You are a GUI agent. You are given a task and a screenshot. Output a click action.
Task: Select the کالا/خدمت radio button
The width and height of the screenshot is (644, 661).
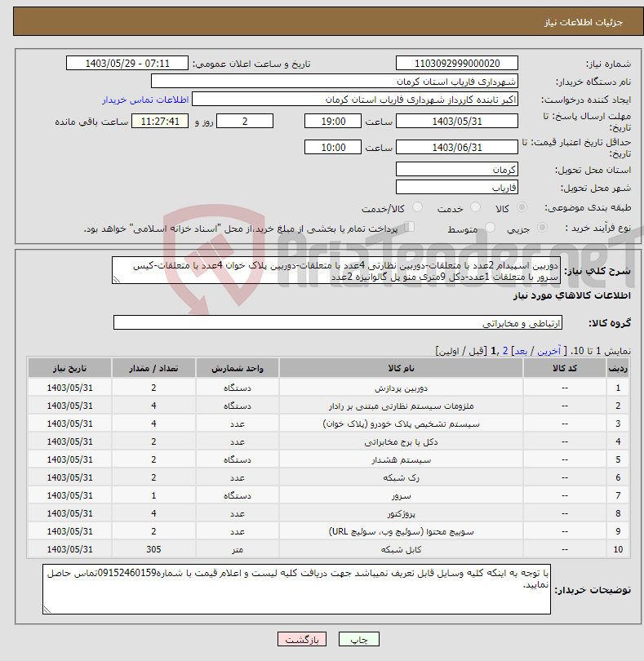click(x=417, y=207)
